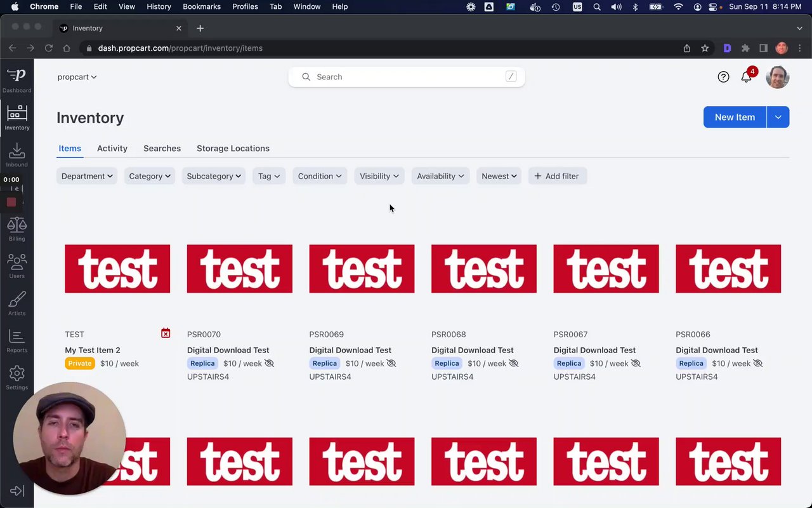Image resolution: width=812 pixels, height=508 pixels.
Task: Toggle hidden visibility eye on PSR0066
Action: [x=757, y=363]
